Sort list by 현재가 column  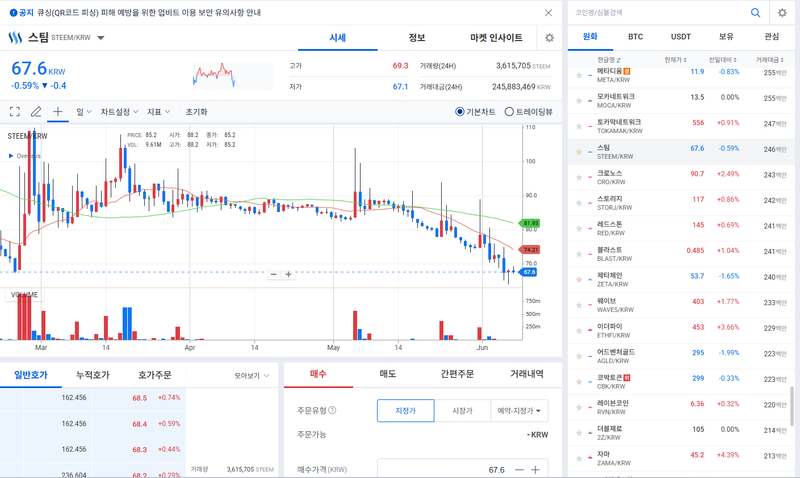tap(676, 60)
